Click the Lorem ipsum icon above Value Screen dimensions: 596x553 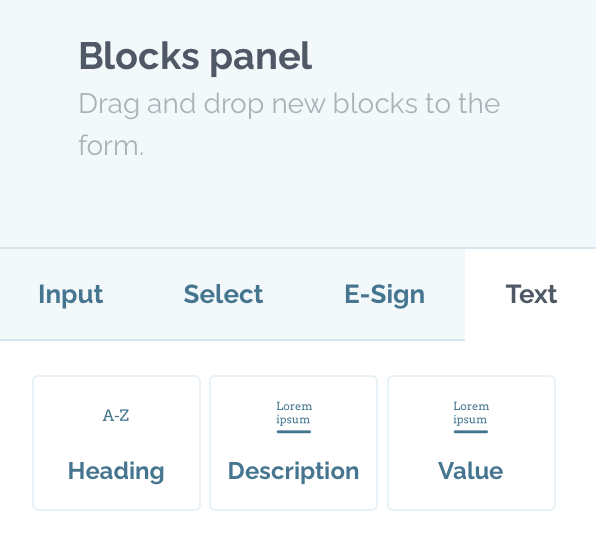(471, 417)
